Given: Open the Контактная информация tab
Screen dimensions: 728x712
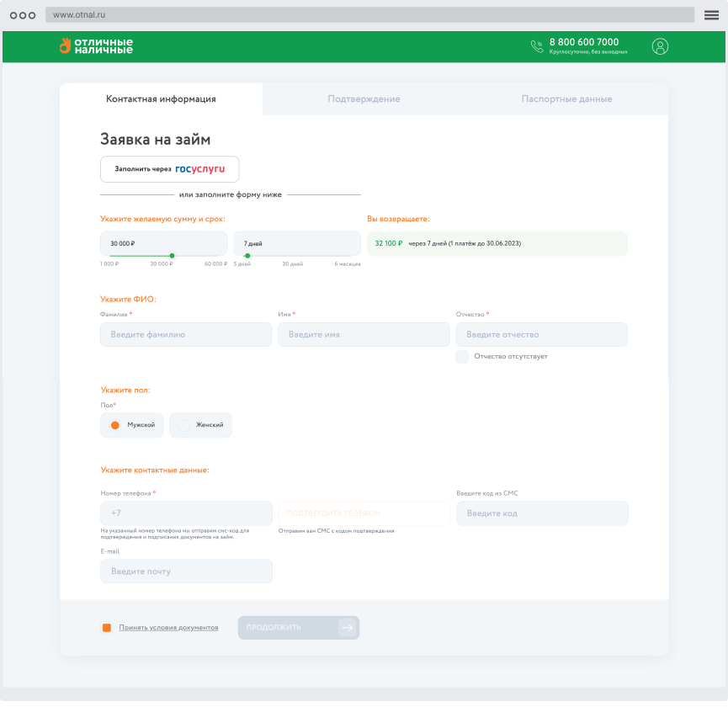Looking at the screenshot, I should coord(161,99).
